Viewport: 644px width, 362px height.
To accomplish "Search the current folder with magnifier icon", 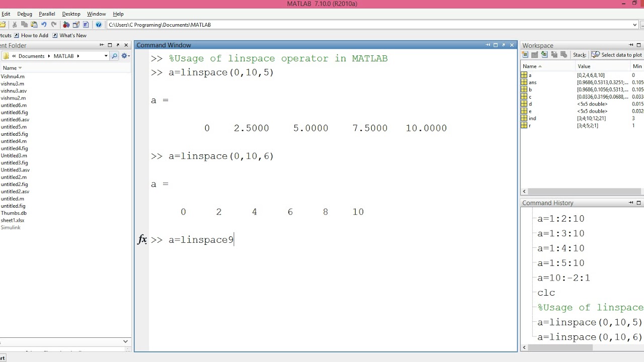I will tap(114, 56).
